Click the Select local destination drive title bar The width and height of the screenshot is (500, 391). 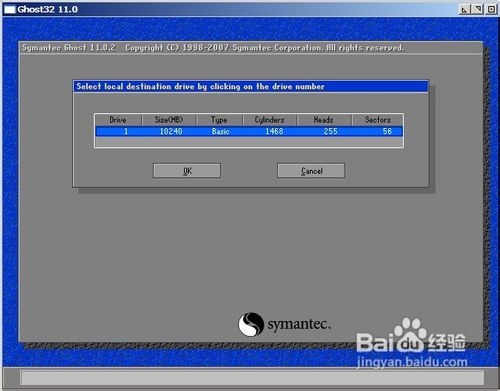(x=250, y=87)
